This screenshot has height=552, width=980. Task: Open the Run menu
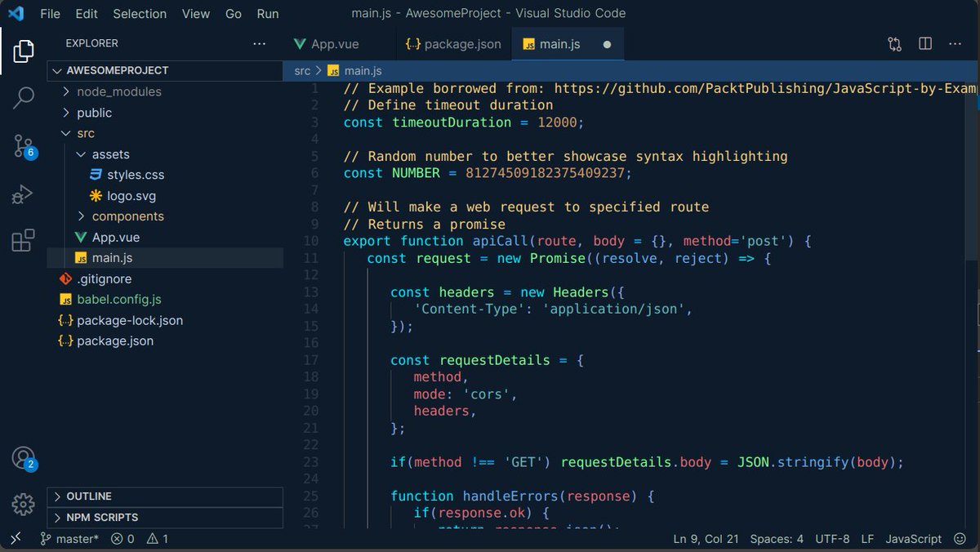point(268,14)
